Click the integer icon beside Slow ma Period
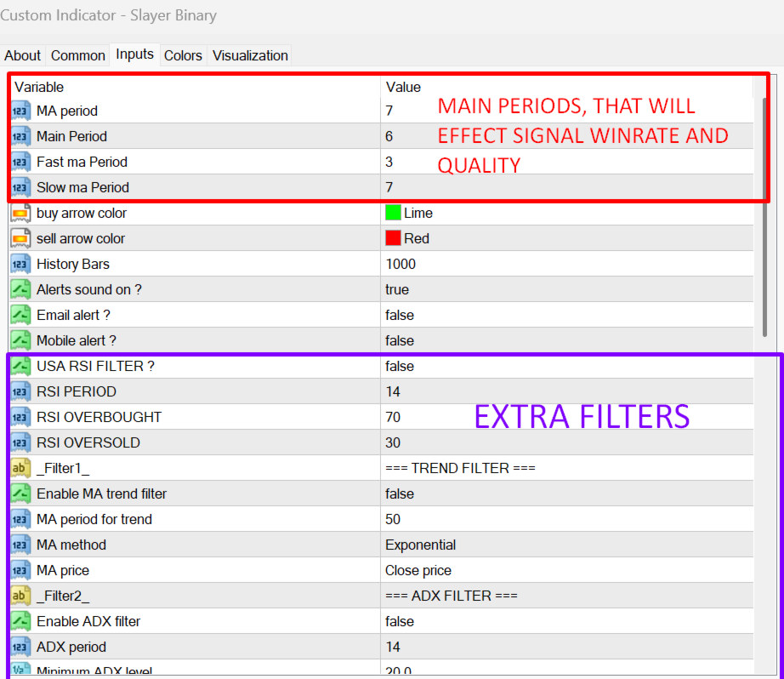This screenshot has width=784, height=679. [x=20, y=188]
